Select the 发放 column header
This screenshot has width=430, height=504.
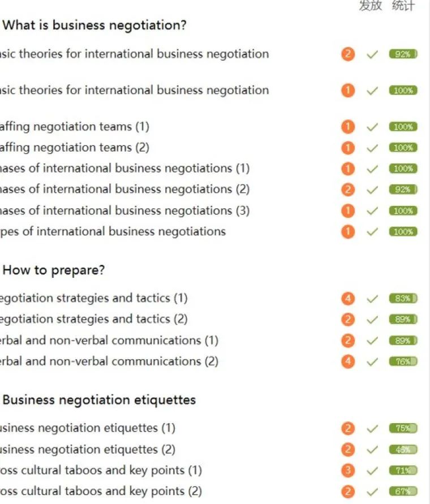[371, 6]
